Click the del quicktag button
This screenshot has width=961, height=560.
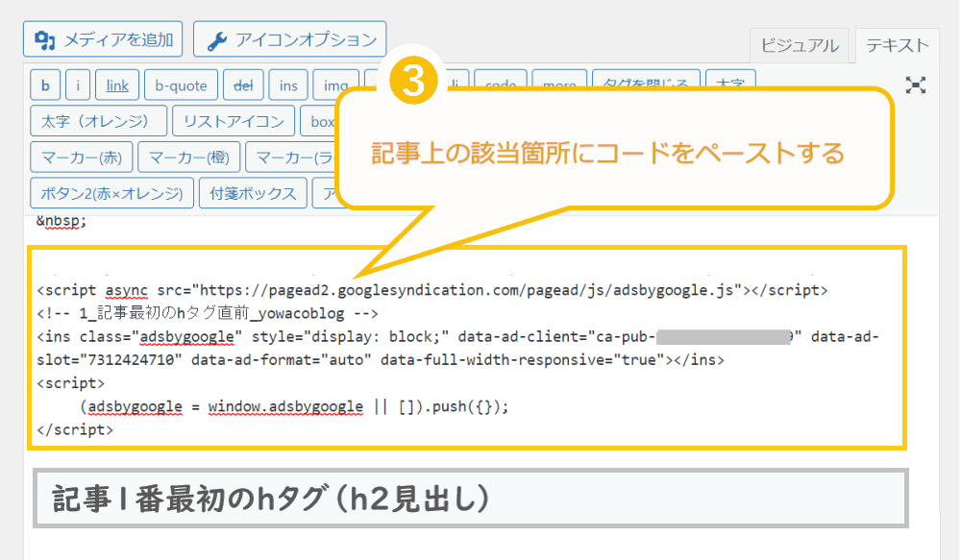click(x=243, y=85)
